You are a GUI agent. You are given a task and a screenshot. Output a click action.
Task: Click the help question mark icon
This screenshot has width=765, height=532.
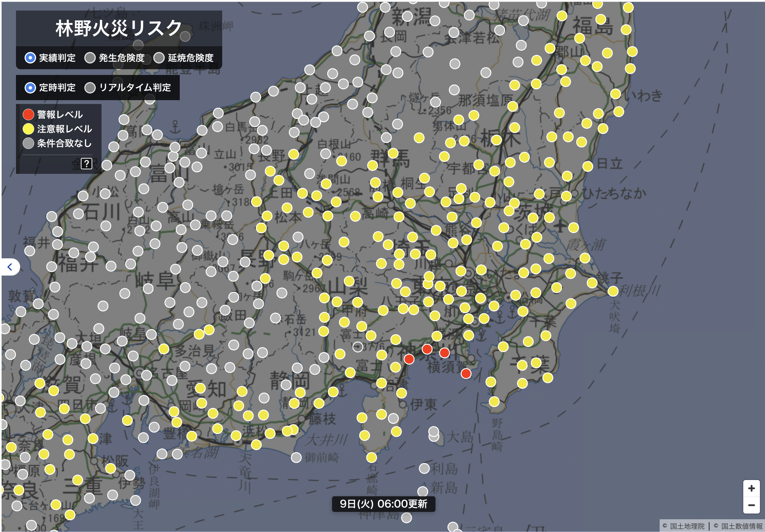pos(87,164)
